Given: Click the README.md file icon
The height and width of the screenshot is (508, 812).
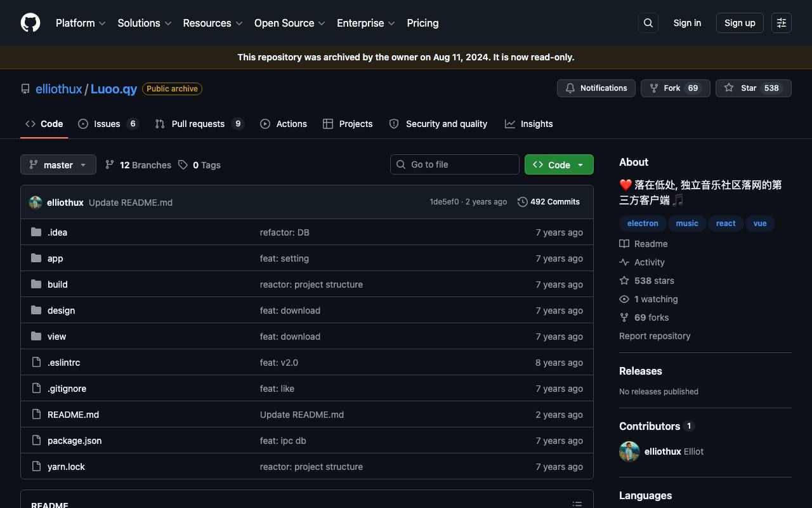Looking at the screenshot, I should point(36,415).
